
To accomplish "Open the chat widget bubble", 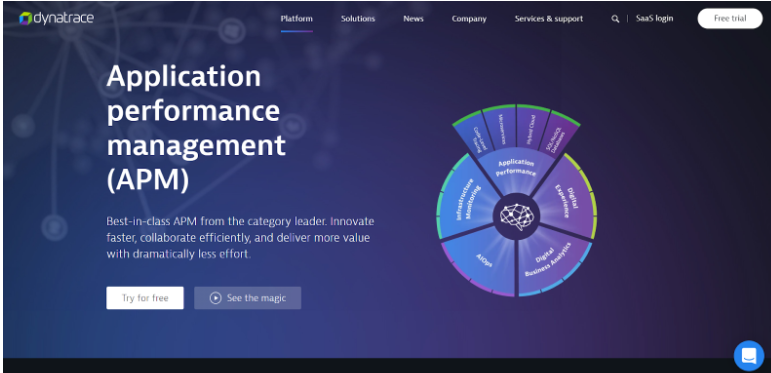I will [x=749, y=355].
